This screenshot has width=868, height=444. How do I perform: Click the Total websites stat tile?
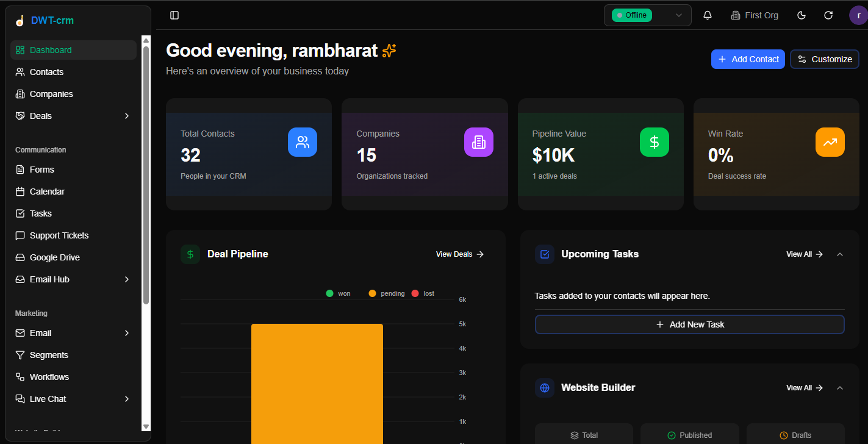[x=584, y=434]
